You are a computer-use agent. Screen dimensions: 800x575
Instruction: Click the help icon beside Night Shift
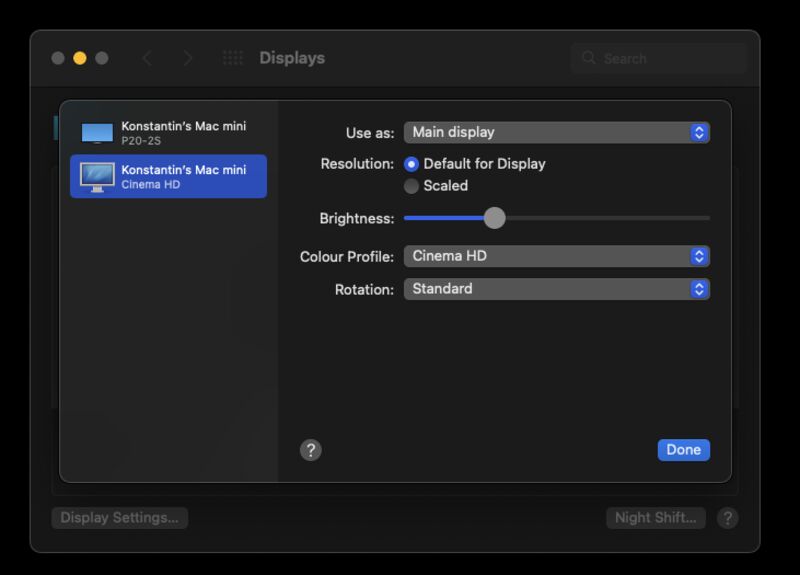point(728,518)
